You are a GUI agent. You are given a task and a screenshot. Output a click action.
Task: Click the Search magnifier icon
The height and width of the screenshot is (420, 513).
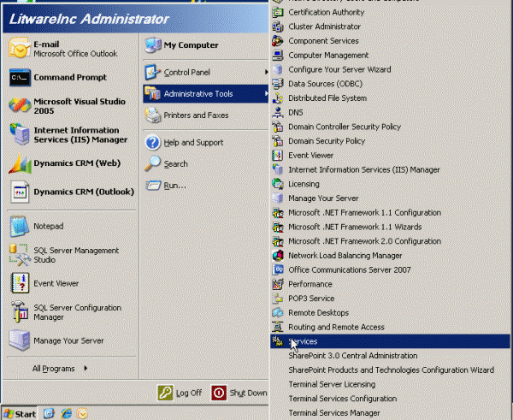click(153, 163)
